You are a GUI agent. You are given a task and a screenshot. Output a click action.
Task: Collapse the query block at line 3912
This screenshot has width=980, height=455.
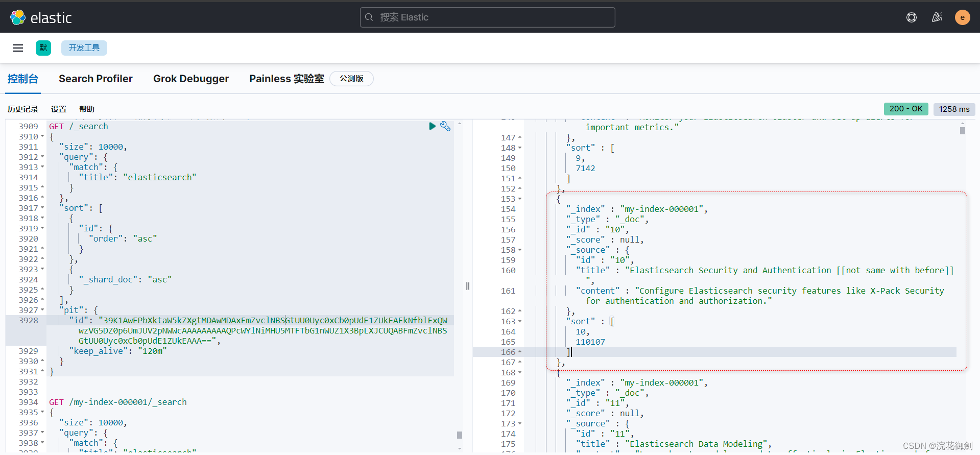(42, 157)
